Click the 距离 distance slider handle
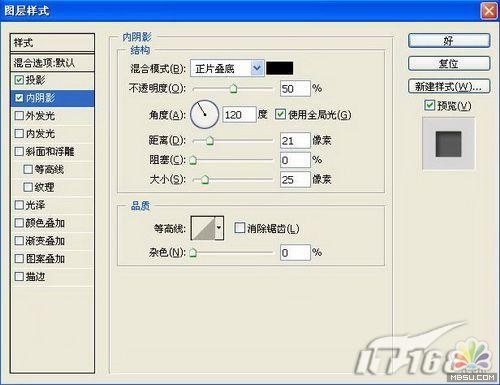 click(x=210, y=141)
